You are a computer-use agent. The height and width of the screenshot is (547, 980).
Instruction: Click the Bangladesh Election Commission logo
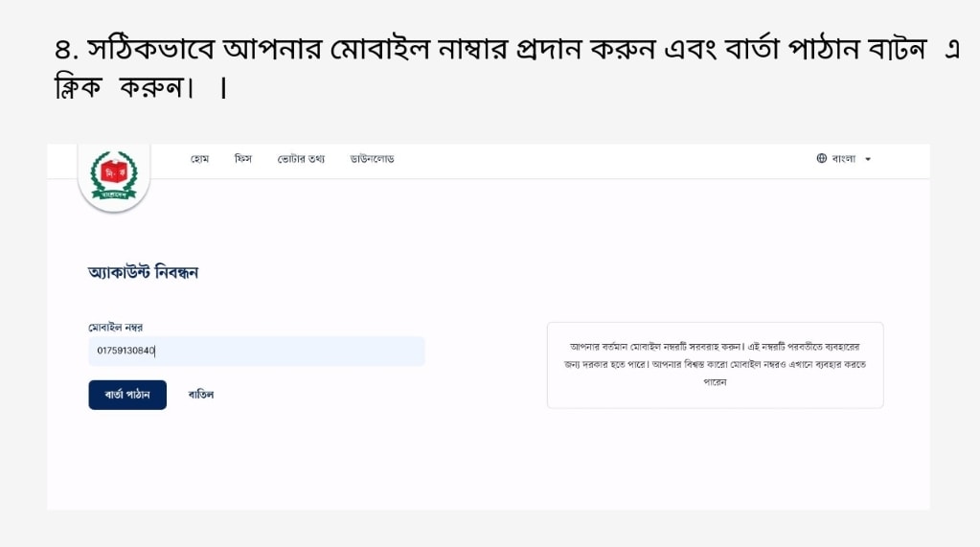tap(114, 177)
